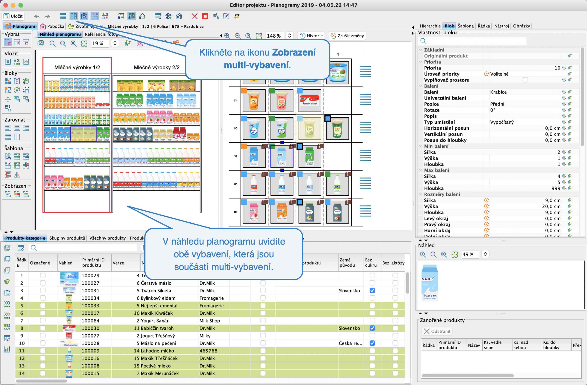Click Zrušit změny button
The height and width of the screenshot is (385, 588).
(x=347, y=36)
